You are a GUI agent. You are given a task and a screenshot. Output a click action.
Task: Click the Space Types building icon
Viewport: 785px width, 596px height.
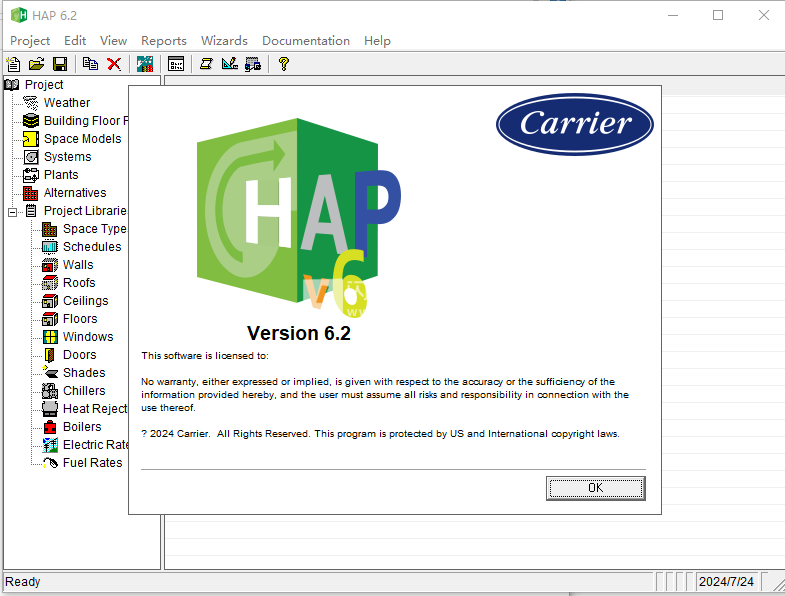click(x=50, y=229)
